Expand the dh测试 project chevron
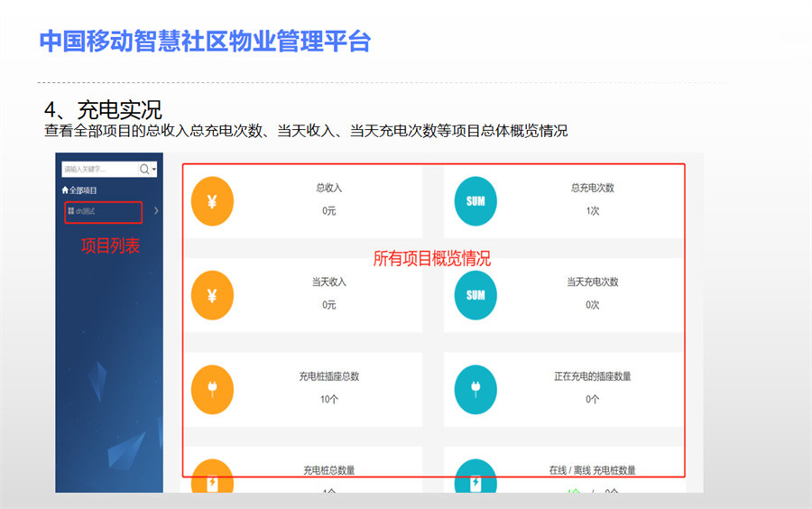The height and width of the screenshot is (509, 812). pyautogui.click(x=156, y=211)
